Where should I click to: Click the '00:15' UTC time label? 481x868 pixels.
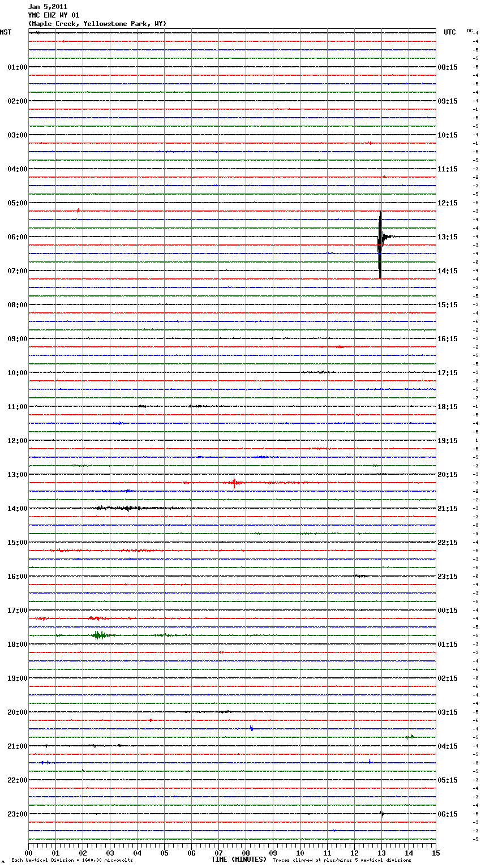coord(448,611)
